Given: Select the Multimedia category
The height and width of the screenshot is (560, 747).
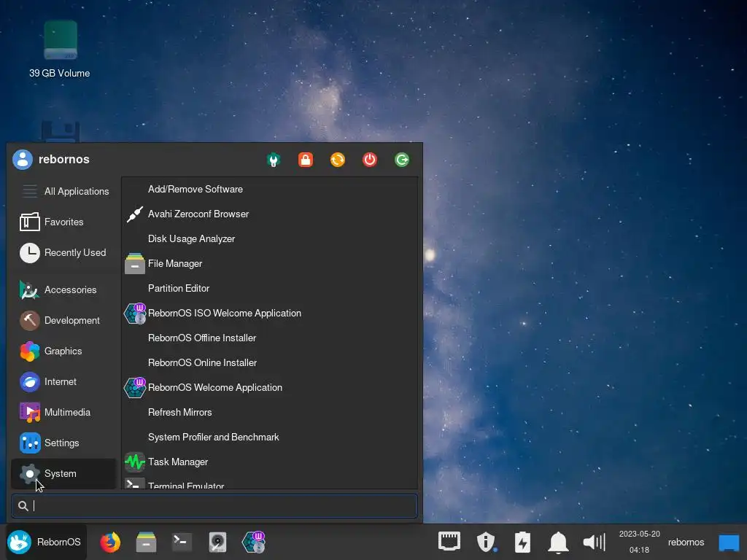Looking at the screenshot, I should click(x=64, y=413).
